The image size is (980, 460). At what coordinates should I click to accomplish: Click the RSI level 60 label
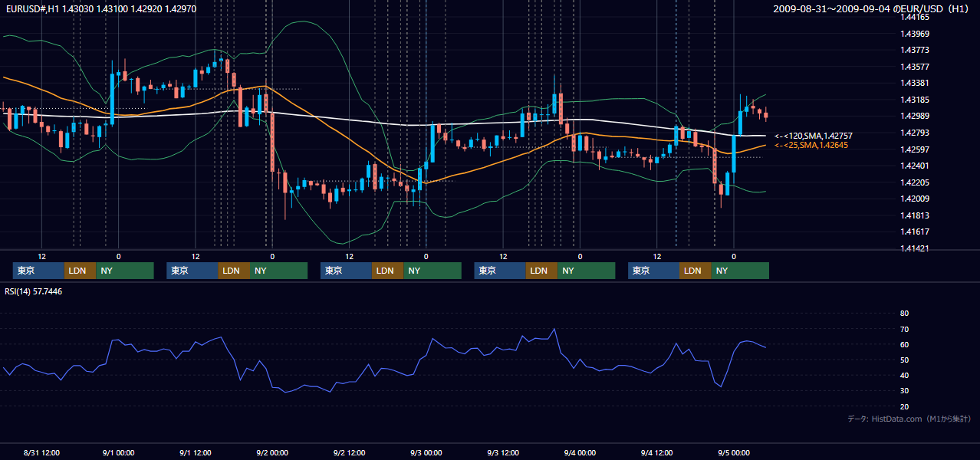[x=904, y=344]
